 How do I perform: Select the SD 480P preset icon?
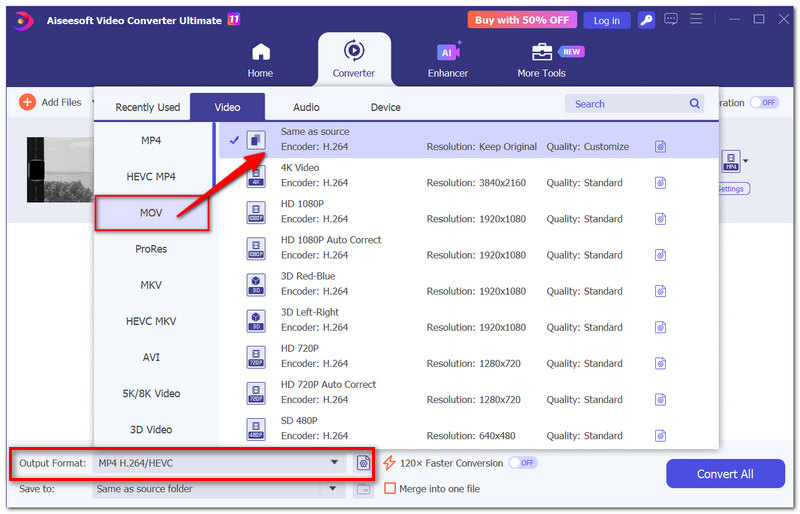coord(256,430)
